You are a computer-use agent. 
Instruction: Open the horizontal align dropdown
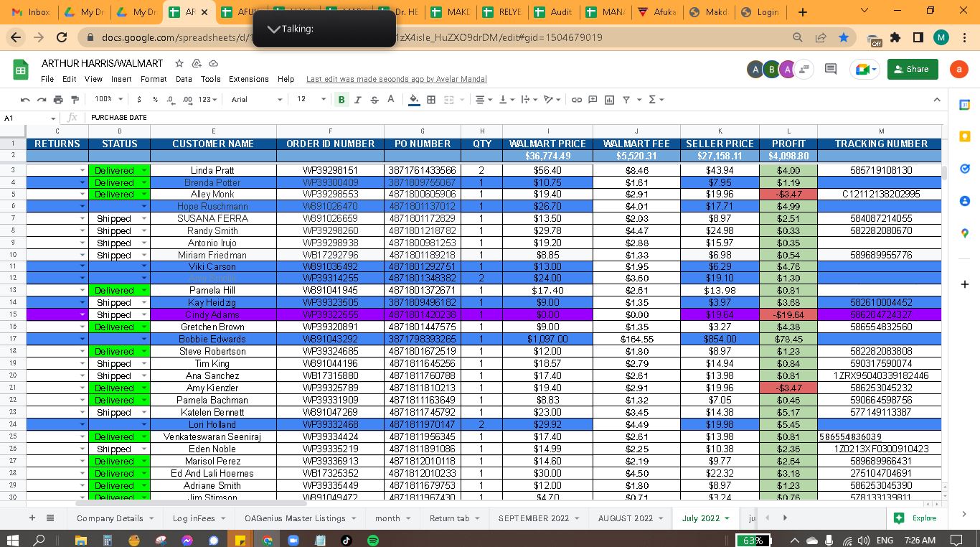[484, 100]
